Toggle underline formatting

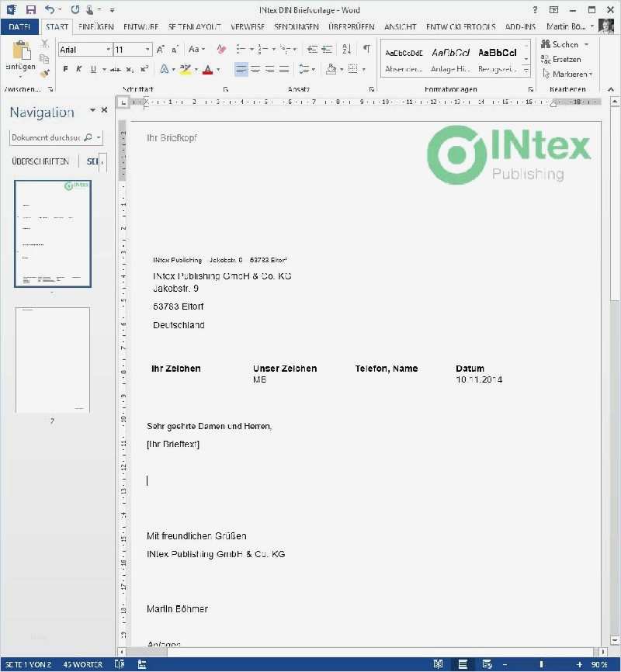click(93, 69)
